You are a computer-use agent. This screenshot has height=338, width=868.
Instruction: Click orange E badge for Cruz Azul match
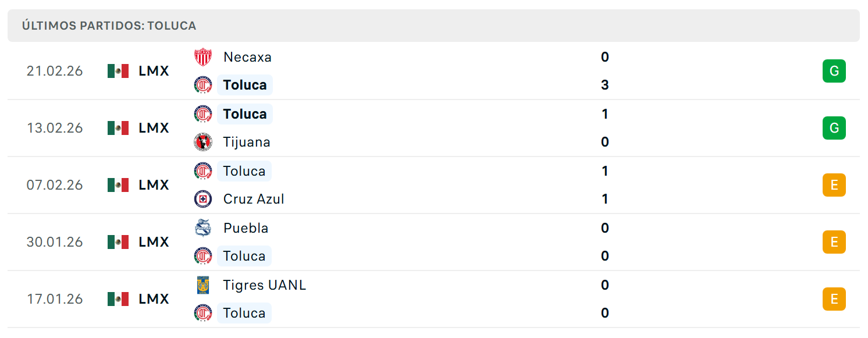pyautogui.click(x=834, y=185)
